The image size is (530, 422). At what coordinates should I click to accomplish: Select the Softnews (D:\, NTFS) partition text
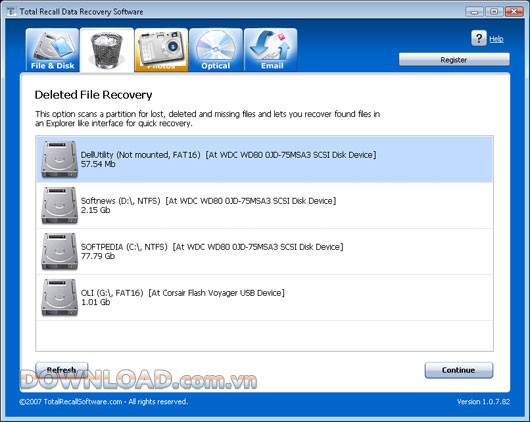point(208,201)
